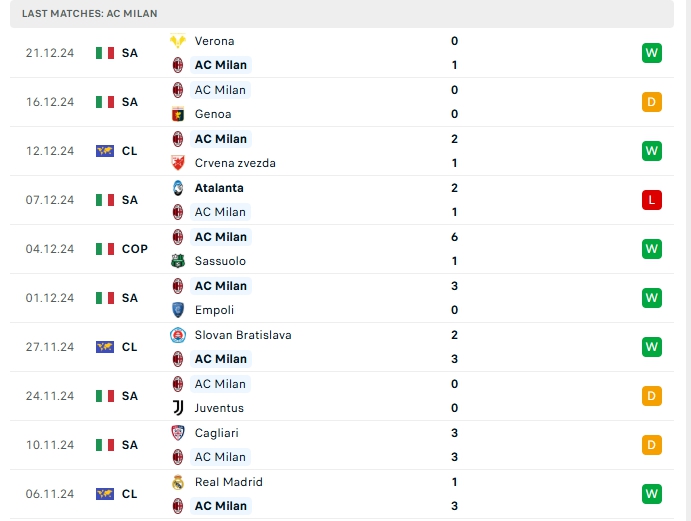This screenshot has height=521, width=691.
Task: Click the Crvena zvezda crest icon
Action: [x=178, y=163]
